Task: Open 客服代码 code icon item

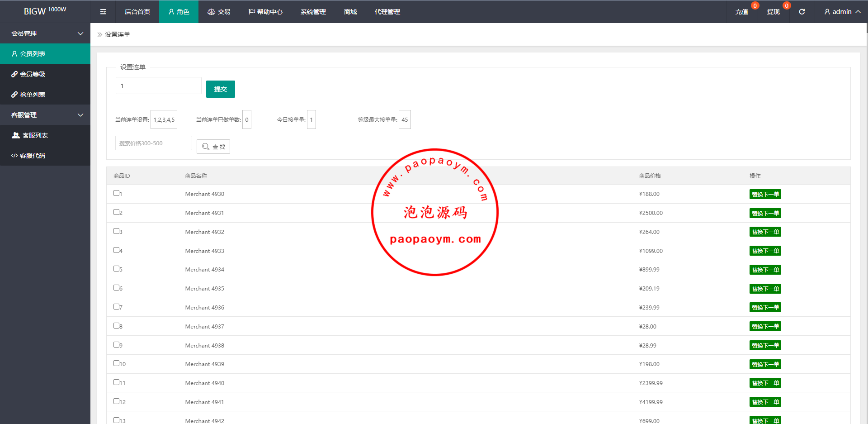Action: 14,156
